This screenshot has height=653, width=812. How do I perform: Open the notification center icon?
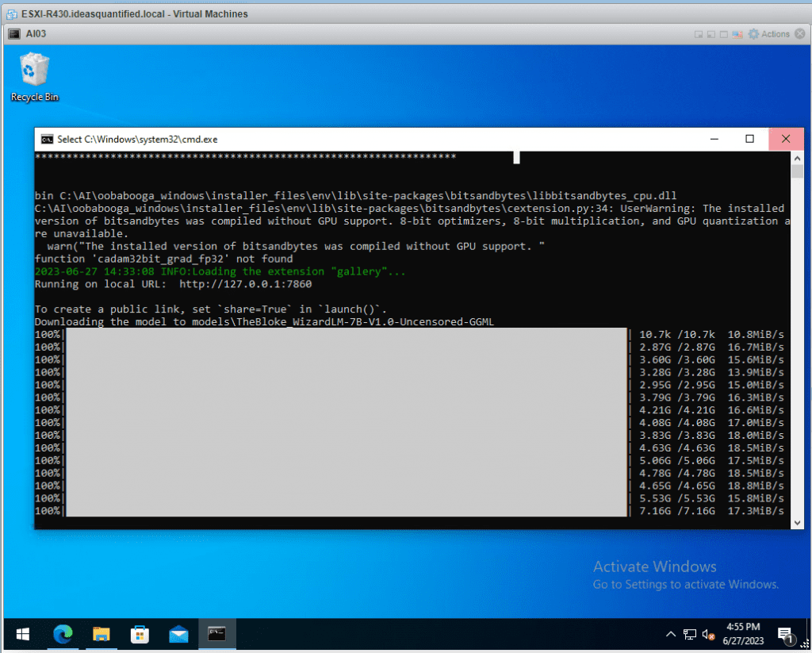tap(786, 634)
